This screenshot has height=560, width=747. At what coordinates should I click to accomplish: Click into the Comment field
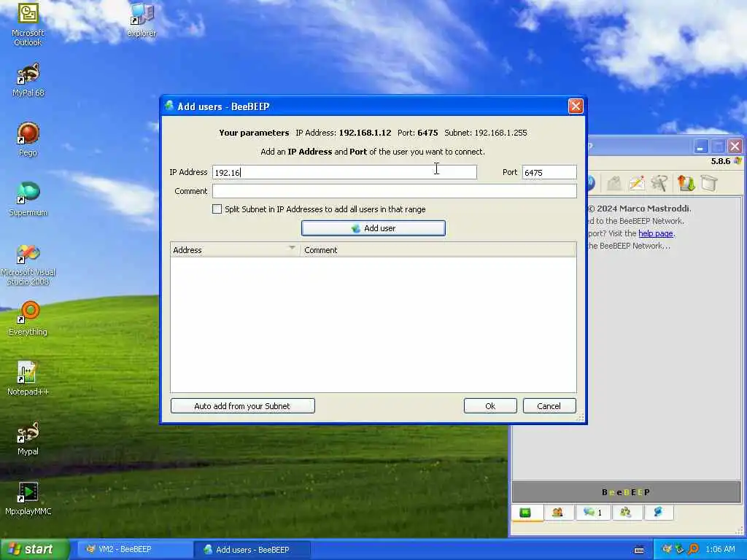click(x=395, y=191)
